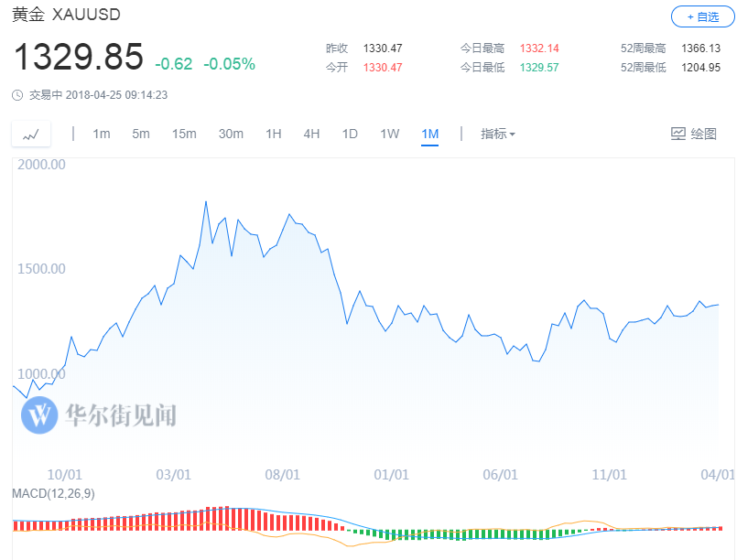Image resolution: width=737 pixels, height=560 pixels.
Task: Click the 黄金 XAUUSD title
Action: tap(66, 15)
